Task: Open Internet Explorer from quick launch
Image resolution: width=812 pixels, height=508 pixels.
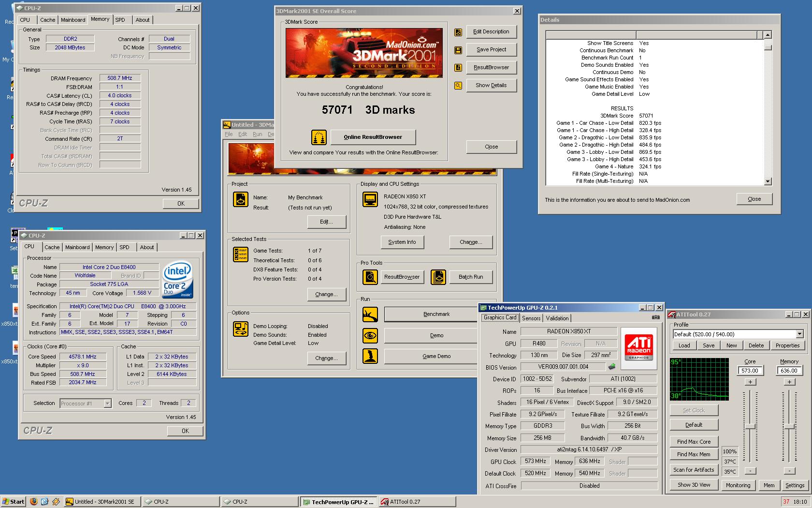Action: pos(44,502)
